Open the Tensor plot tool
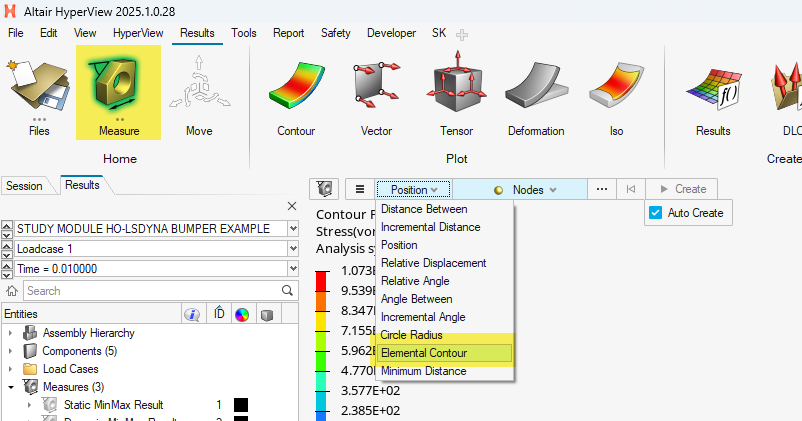Image resolution: width=802 pixels, height=421 pixels. (x=457, y=95)
